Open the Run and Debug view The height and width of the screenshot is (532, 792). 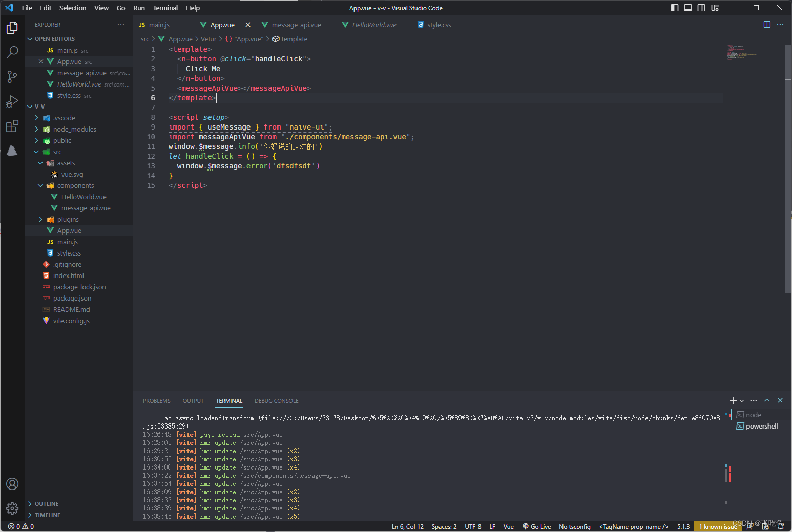click(12, 101)
